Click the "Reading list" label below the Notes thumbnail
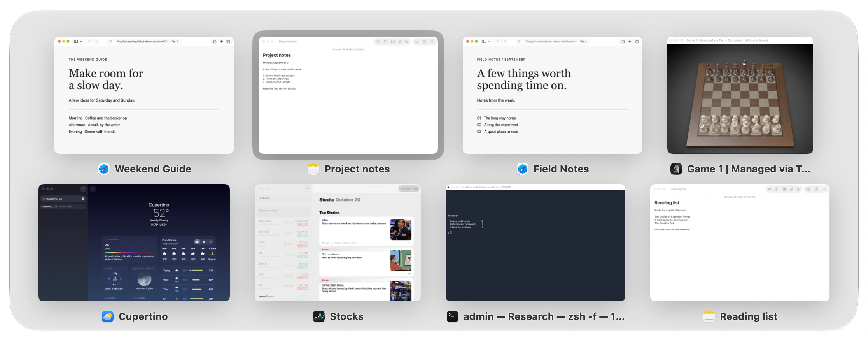868x341 pixels. (x=749, y=316)
